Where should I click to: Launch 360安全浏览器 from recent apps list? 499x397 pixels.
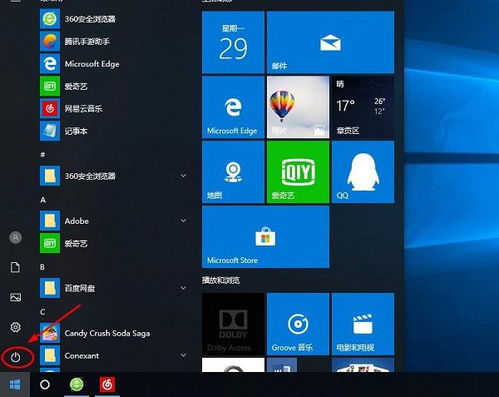[x=113, y=19]
